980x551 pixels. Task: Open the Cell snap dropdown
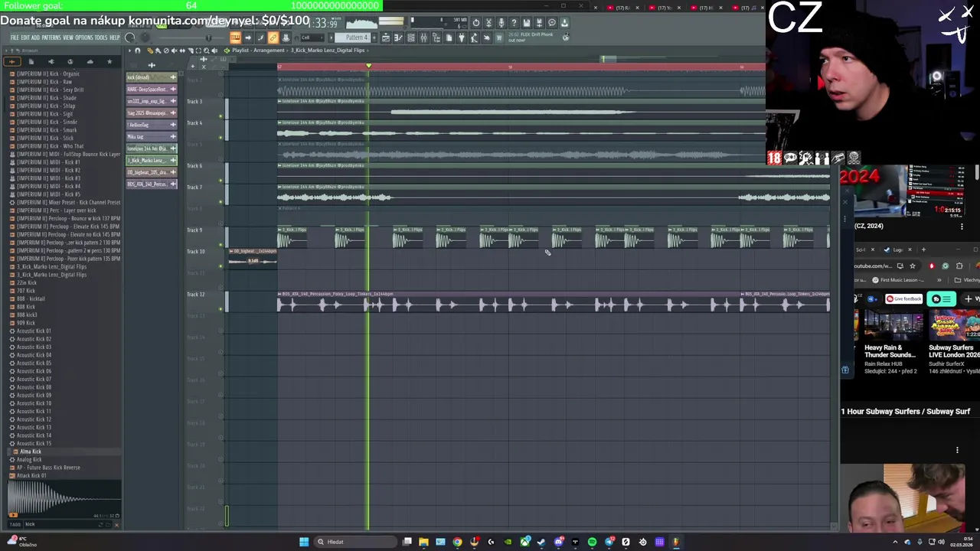[312, 37]
